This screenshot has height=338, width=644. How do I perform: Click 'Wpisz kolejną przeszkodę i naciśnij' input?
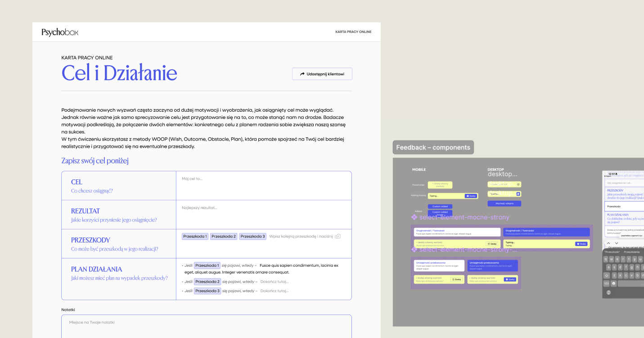pyautogui.click(x=301, y=236)
